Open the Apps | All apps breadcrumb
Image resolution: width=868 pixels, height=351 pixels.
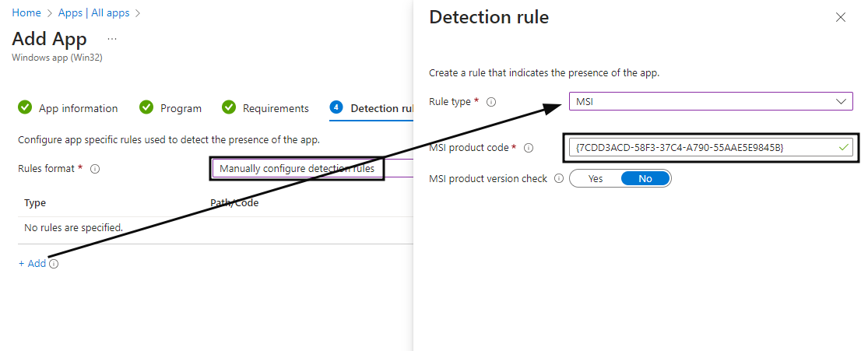pos(93,12)
